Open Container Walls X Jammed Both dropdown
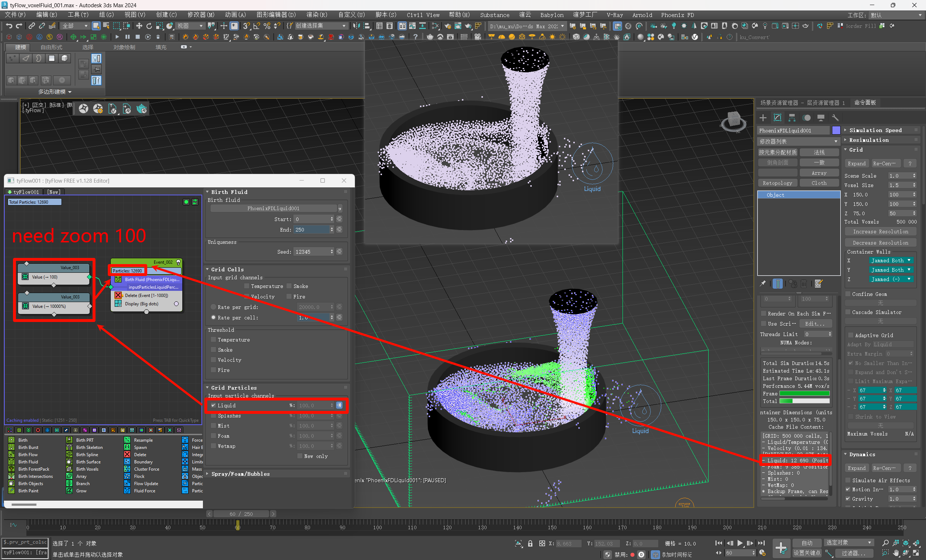 tap(891, 260)
